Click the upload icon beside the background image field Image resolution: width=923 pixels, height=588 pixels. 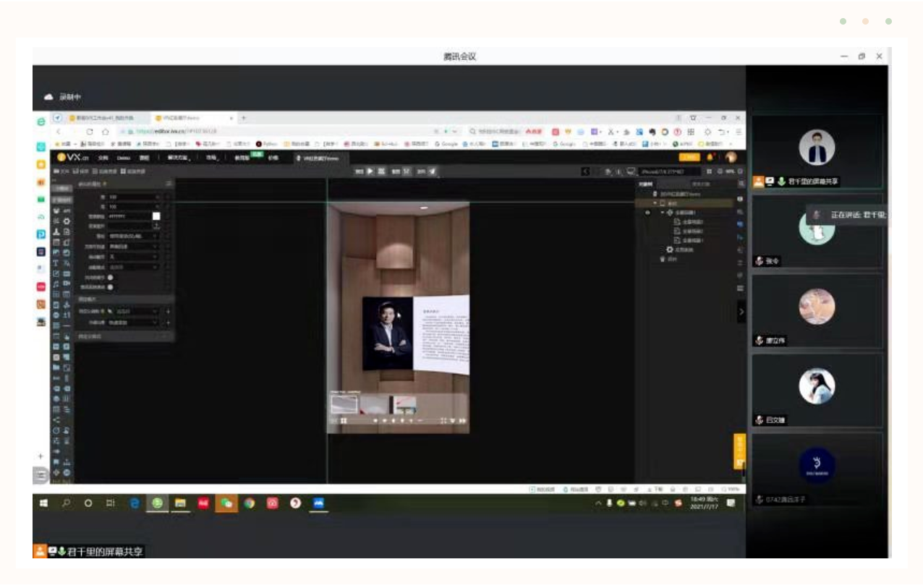coord(156,226)
